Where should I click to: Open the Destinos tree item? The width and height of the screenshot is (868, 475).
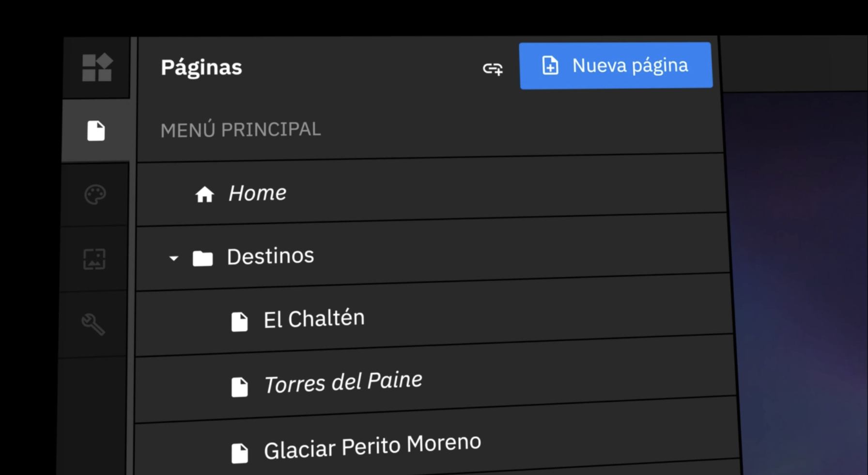point(270,256)
